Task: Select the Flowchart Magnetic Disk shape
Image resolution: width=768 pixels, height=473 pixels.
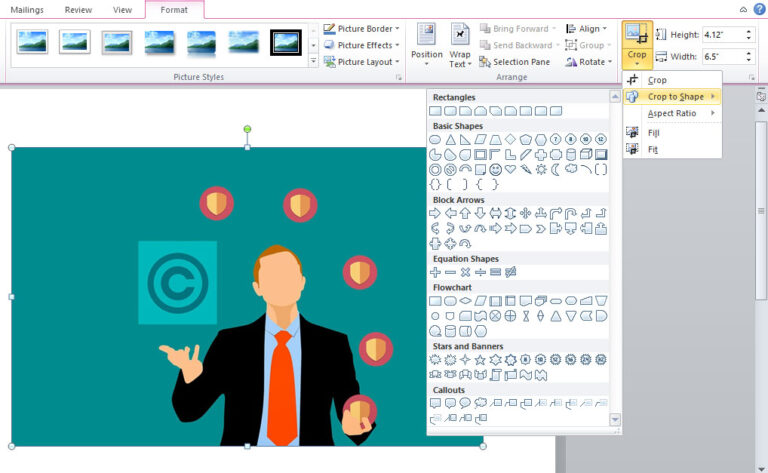Action: [450, 331]
